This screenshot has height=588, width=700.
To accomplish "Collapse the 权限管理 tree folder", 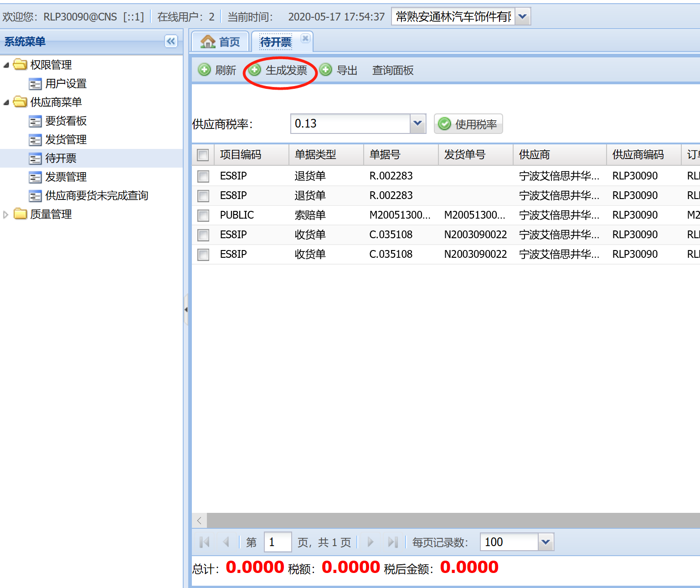I will click(6, 65).
